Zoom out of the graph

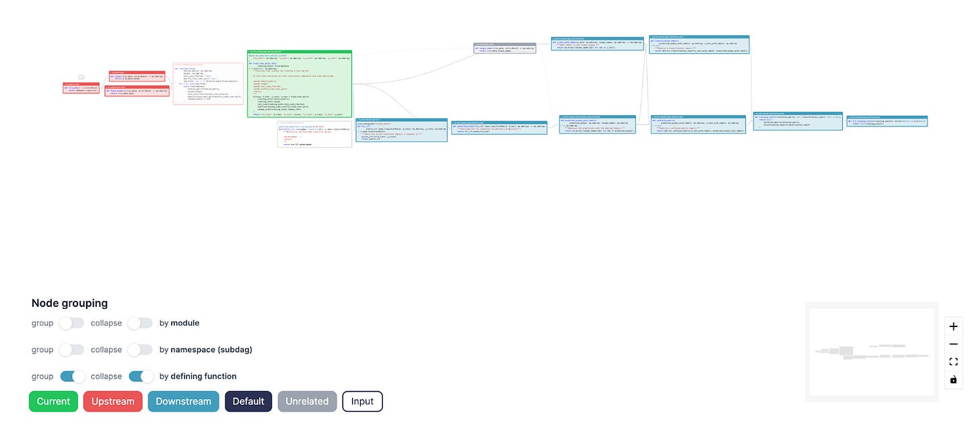pos(953,344)
